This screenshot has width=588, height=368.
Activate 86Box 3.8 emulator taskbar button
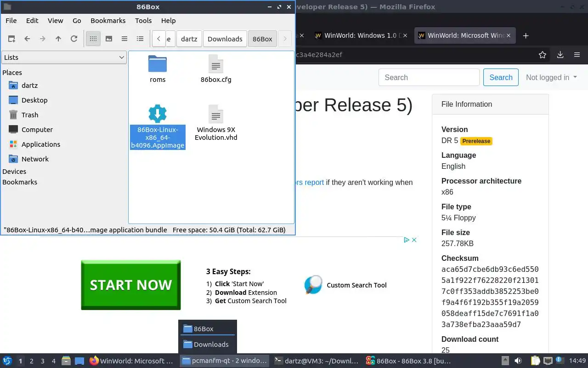408,361
